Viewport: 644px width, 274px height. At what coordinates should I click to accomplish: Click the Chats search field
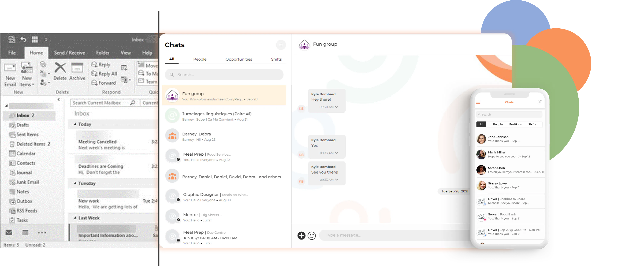pyautogui.click(x=224, y=74)
